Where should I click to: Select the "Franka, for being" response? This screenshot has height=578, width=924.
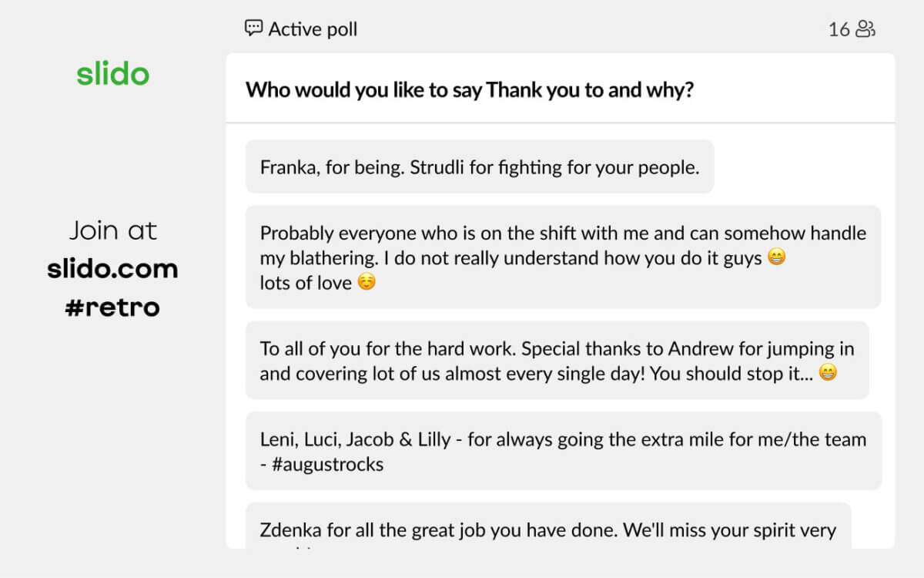tap(479, 167)
